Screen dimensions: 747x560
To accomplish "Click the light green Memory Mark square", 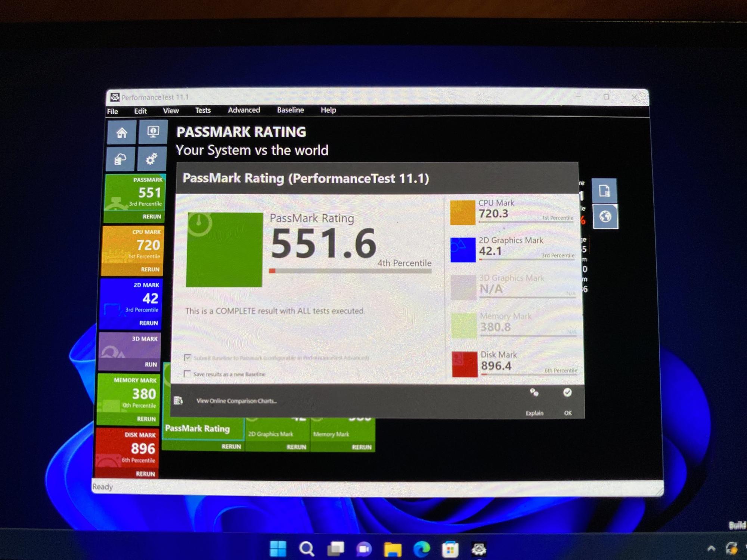I will pos(464,326).
